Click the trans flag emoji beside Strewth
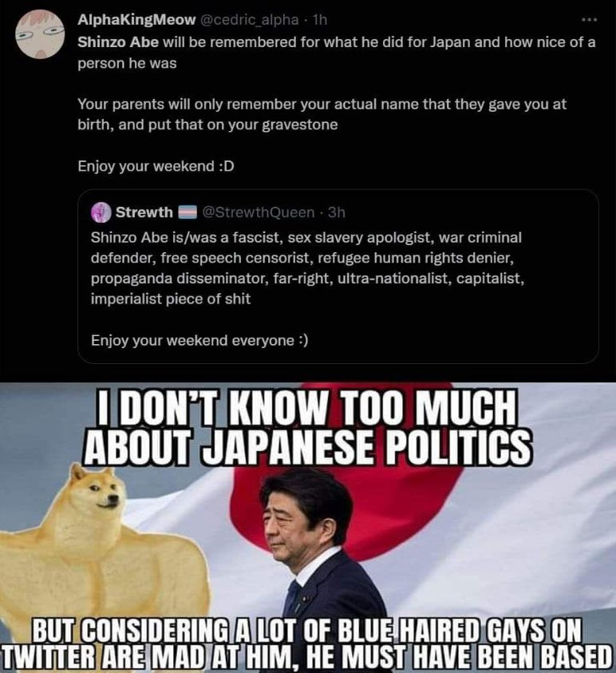This screenshot has height=673, width=616. pos(187,212)
